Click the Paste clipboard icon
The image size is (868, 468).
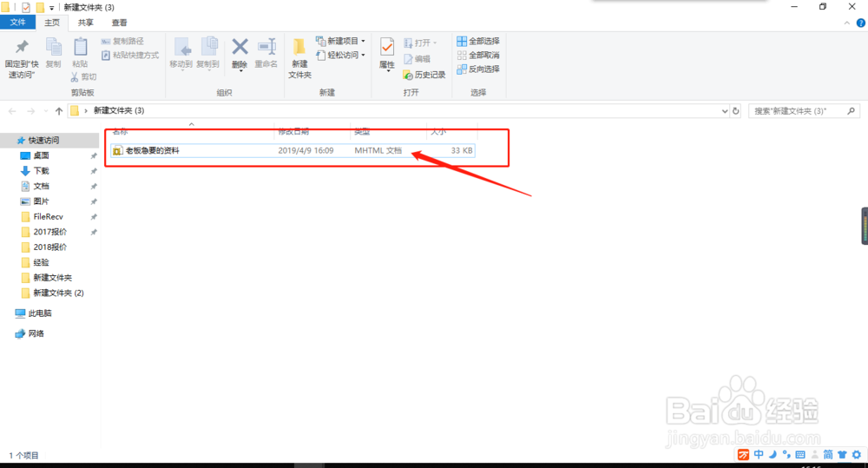[80, 47]
